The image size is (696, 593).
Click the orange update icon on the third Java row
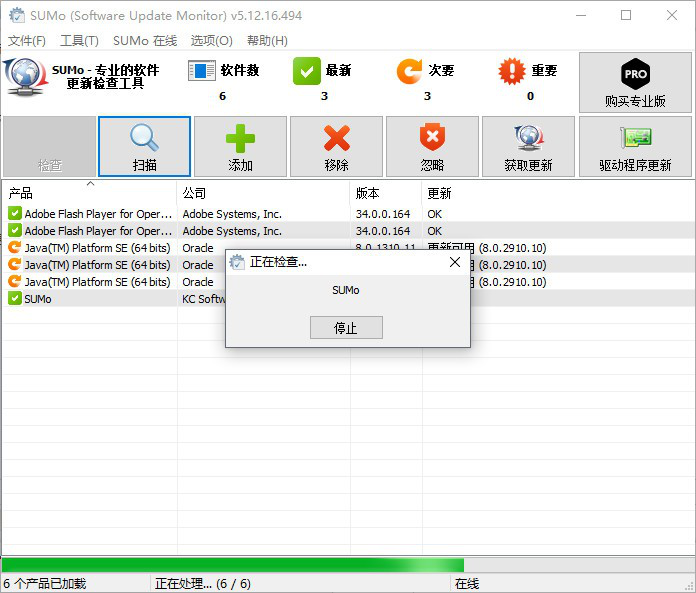15,281
